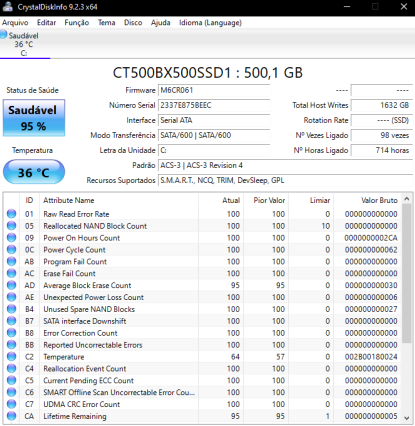Click the Status de Saúde label
415x426 pixels.
pos(32,90)
